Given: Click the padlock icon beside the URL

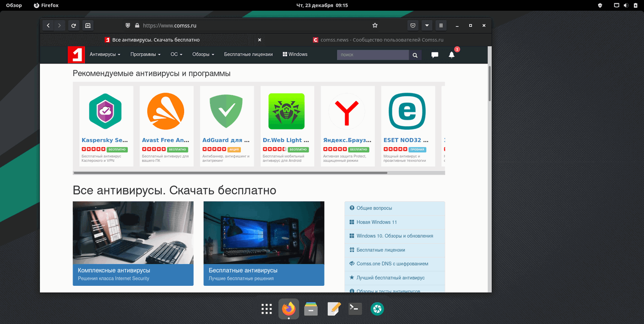Looking at the screenshot, I should coord(137,26).
